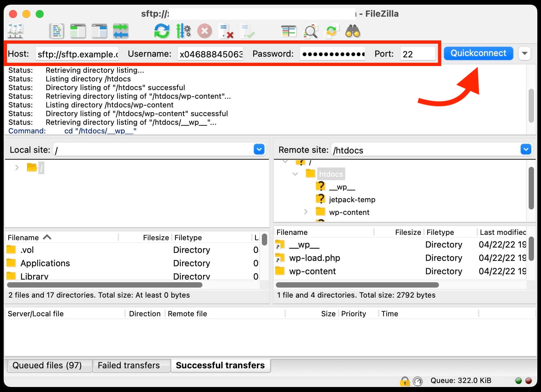
Task: Select the Library local directory row
Action: [132, 276]
